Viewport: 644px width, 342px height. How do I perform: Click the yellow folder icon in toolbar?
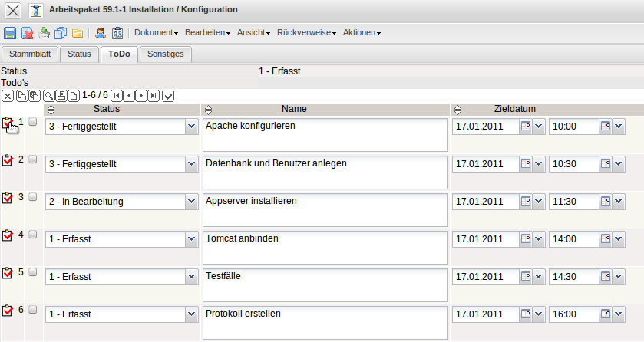tap(78, 33)
